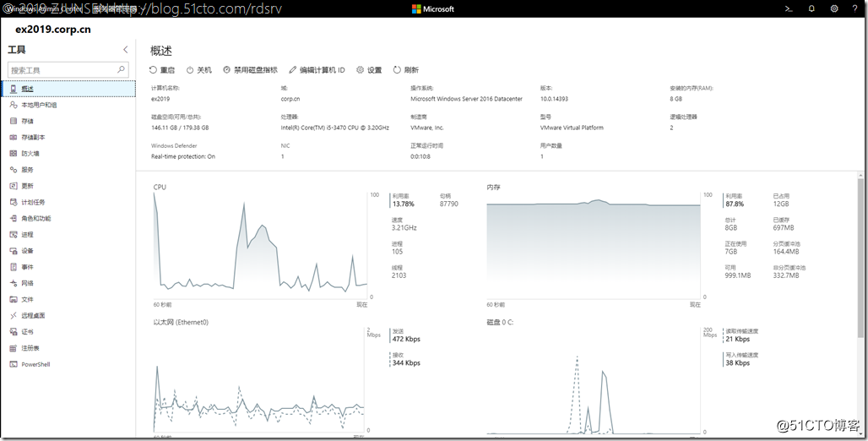
Task: Click the Intel(R) Core(TM) i5-3470 processor text
Action: tap(335, 128)
